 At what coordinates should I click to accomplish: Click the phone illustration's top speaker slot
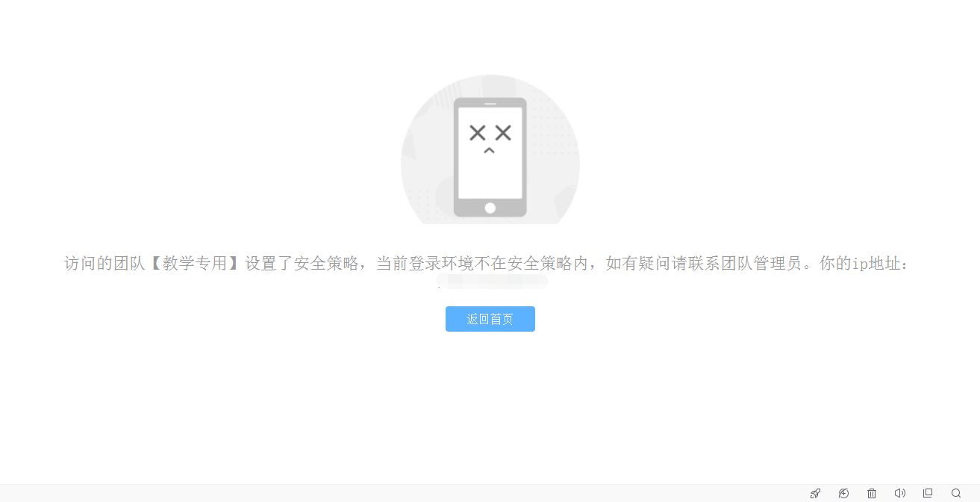coord(490,103)
